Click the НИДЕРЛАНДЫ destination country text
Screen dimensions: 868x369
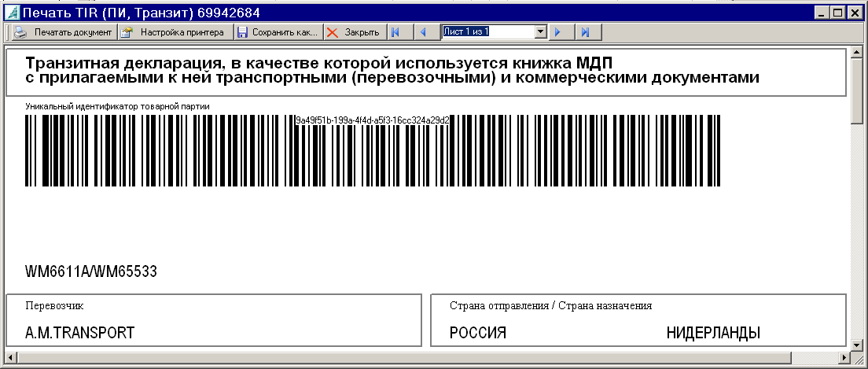[x=713, y=333]
